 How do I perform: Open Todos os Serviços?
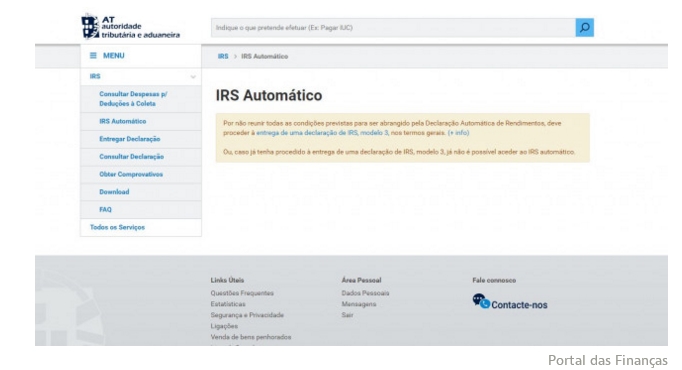click(x=117, y=227)
